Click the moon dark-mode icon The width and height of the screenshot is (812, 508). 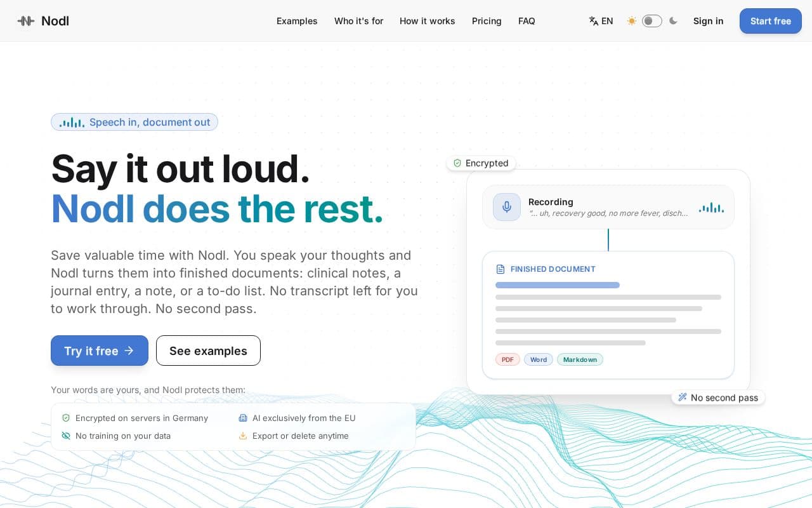click(x=673, y=21)
